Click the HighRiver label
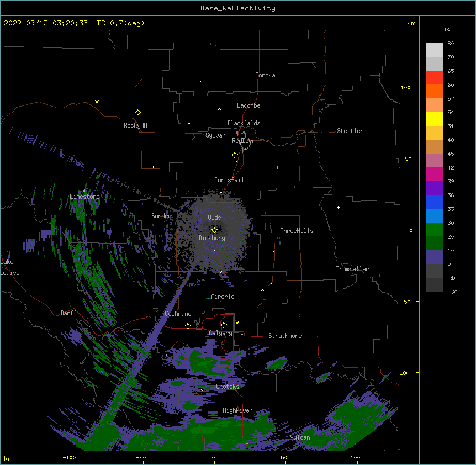Screen dimensions: 476x465 pyautogui.click(x=237, y=410)
